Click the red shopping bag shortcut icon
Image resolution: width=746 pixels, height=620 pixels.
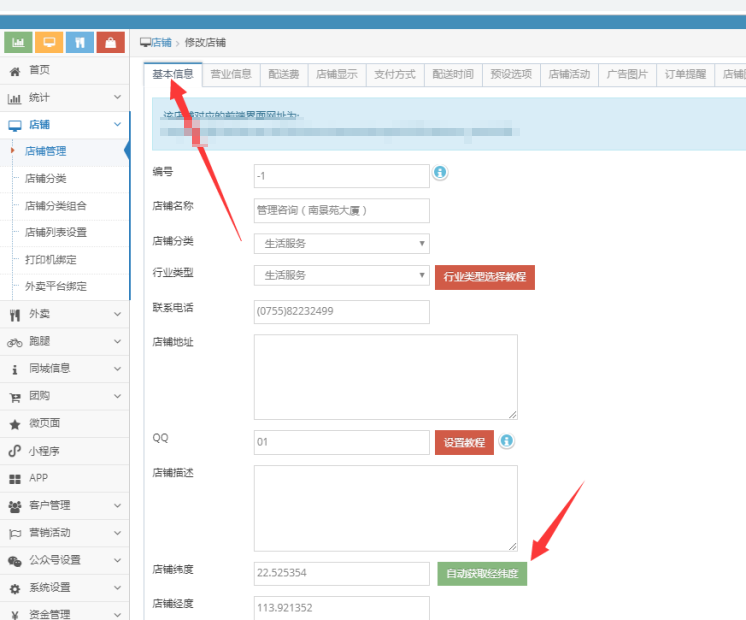click(110, 42)
